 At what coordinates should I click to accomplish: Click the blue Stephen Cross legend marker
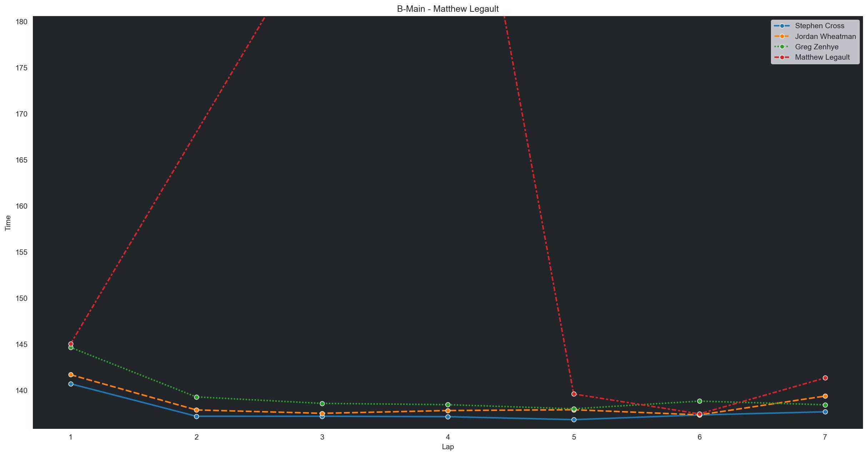[782, 26]
